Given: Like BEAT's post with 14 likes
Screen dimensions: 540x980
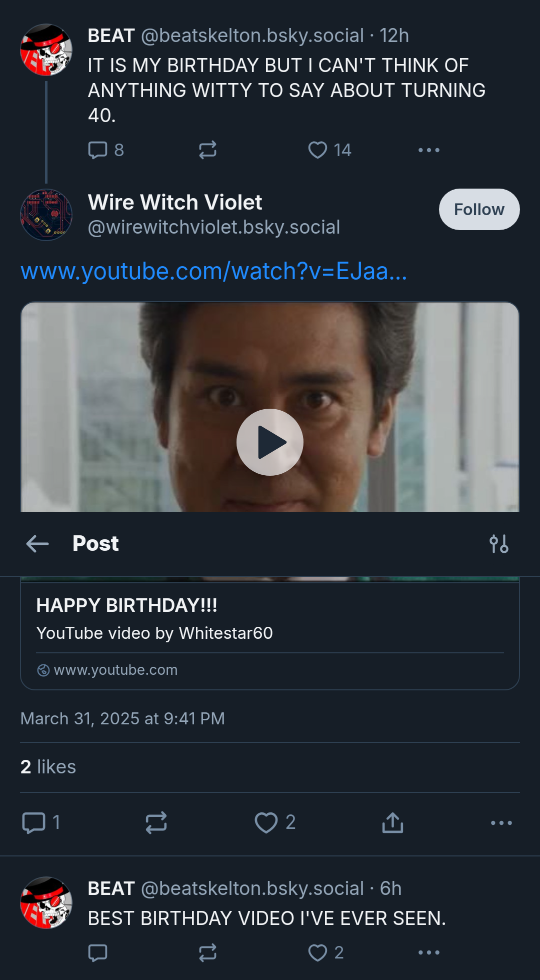Looking at the screenshot, I should (329, 150).
